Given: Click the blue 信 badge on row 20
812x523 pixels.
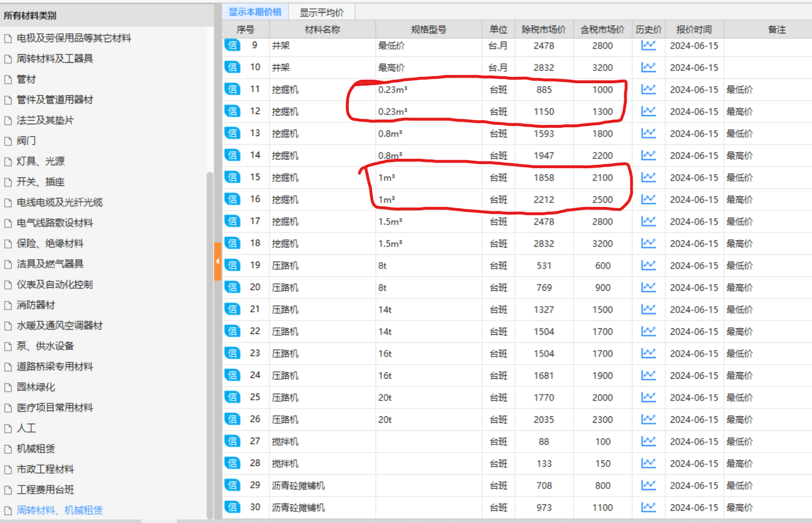Looking at the screenshot, I should point(233,287).
